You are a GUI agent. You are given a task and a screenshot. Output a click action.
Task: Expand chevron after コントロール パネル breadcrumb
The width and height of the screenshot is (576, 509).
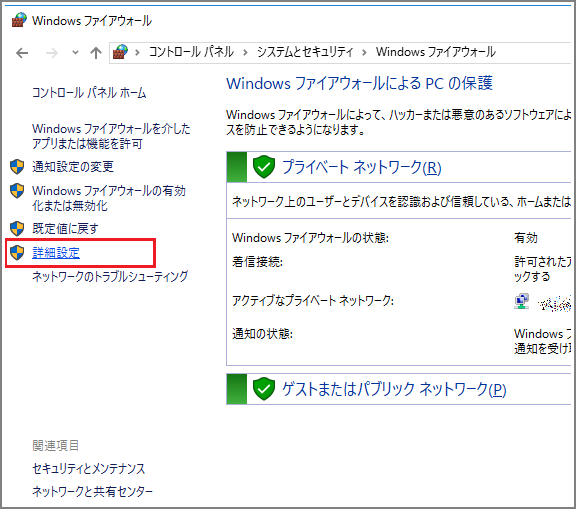coord(245,53)
